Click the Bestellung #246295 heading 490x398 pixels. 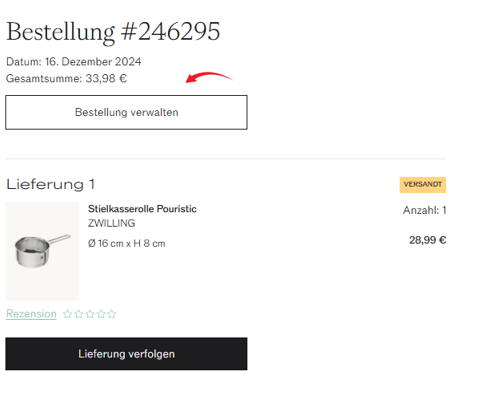(x=113, y=32)
